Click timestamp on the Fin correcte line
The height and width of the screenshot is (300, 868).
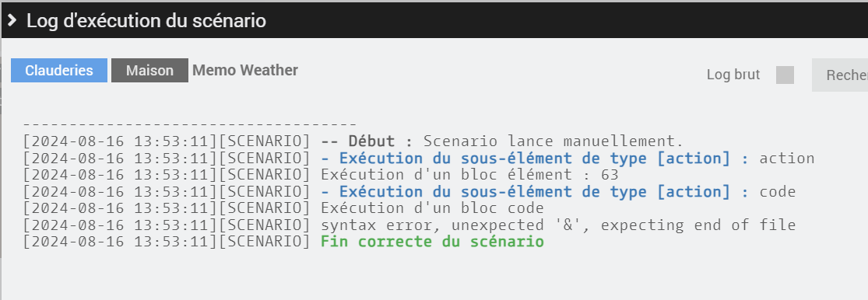[120, 242]
